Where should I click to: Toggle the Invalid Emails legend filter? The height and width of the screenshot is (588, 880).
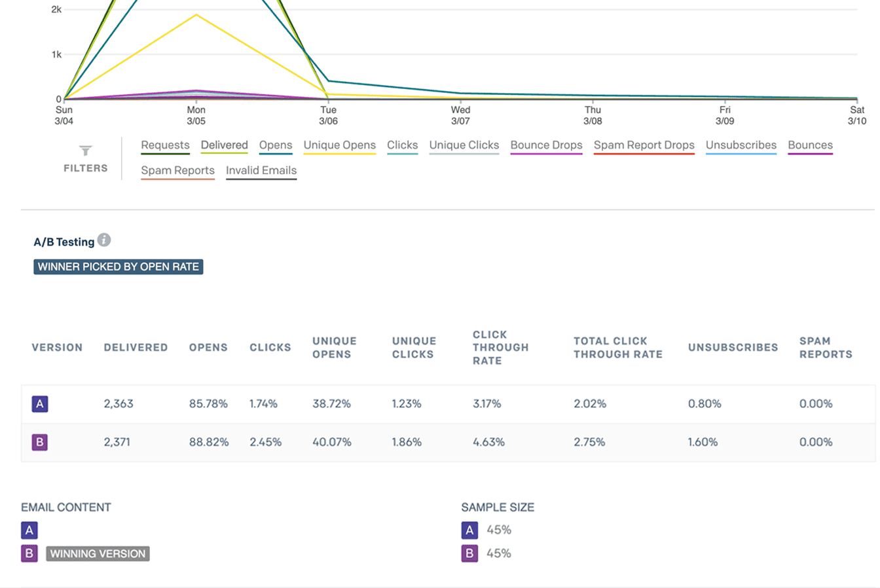point(261,171)
